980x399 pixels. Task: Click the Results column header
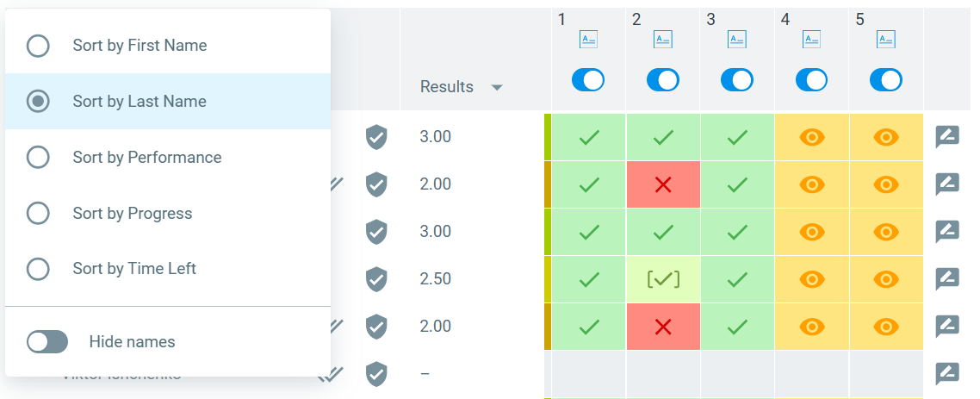pos(447,87)
